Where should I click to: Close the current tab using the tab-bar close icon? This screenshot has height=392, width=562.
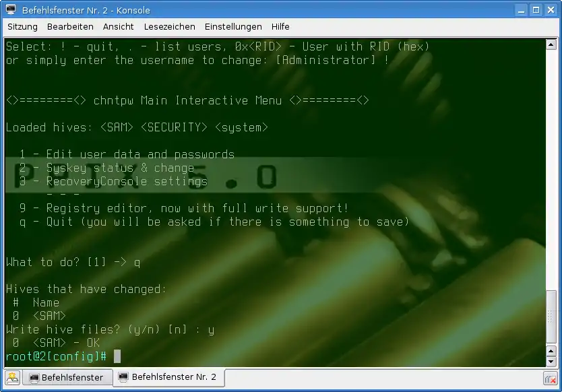551,379
